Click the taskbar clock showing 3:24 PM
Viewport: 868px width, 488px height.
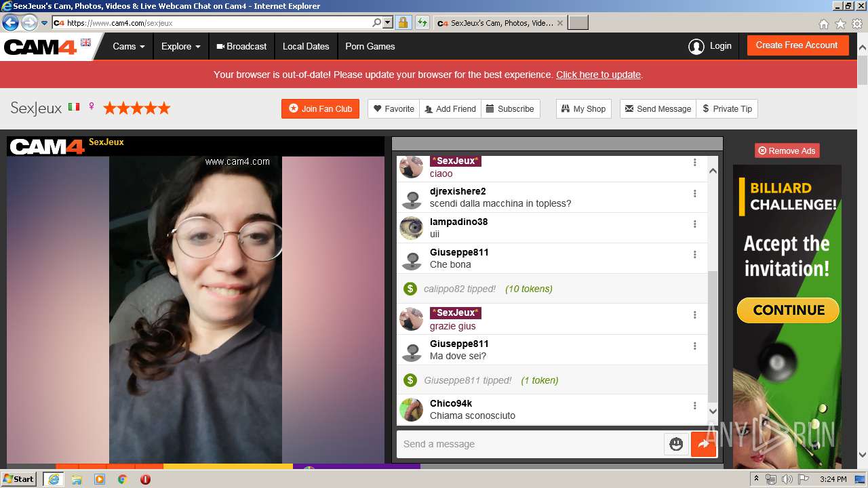[x=833, y=479]
